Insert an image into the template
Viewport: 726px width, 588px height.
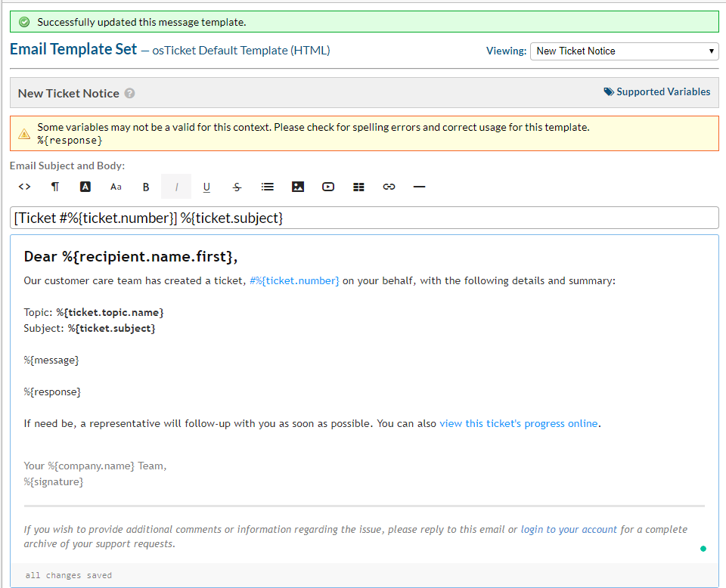(298, 187)
